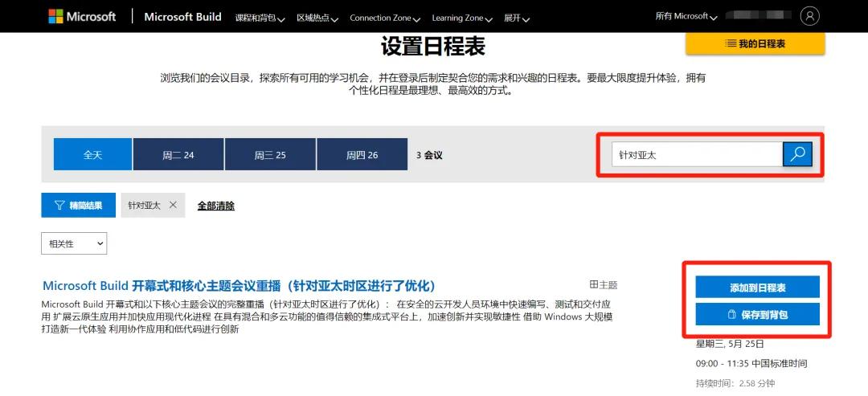The image size is (868, 396).
Task: Select the 周四 26 tab
Action: pos(362,154)
